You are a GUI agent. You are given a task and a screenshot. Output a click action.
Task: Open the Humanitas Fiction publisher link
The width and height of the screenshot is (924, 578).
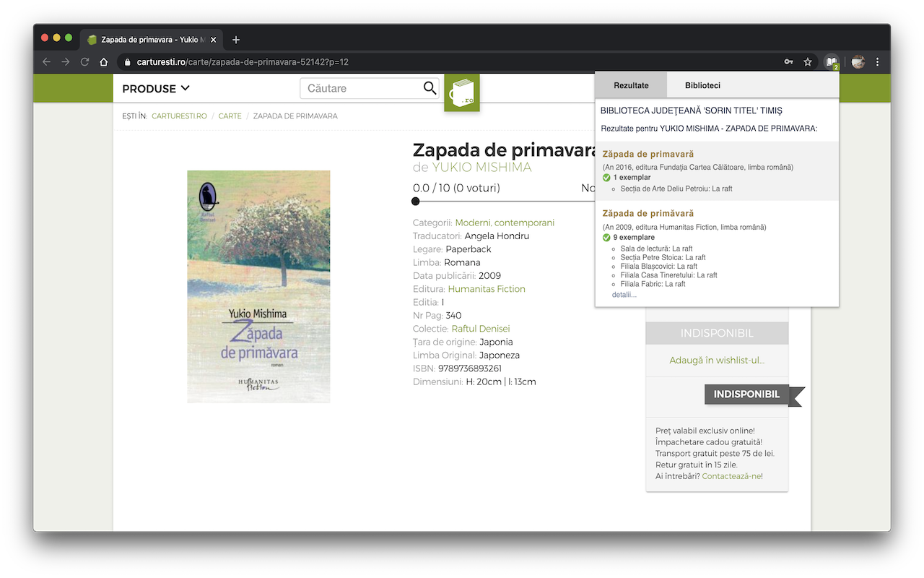[x=487, y=289]
